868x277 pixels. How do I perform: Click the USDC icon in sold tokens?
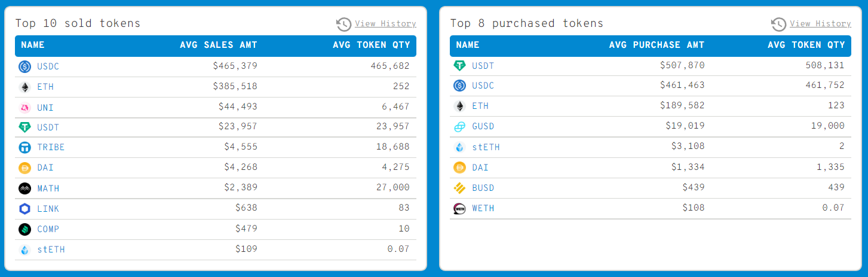pos(24,67)
